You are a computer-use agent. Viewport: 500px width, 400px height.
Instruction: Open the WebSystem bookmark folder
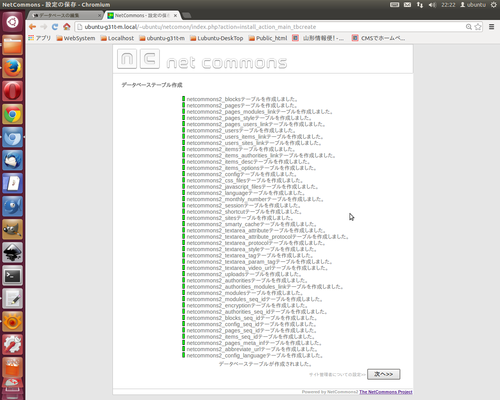[x=76, y=38]
